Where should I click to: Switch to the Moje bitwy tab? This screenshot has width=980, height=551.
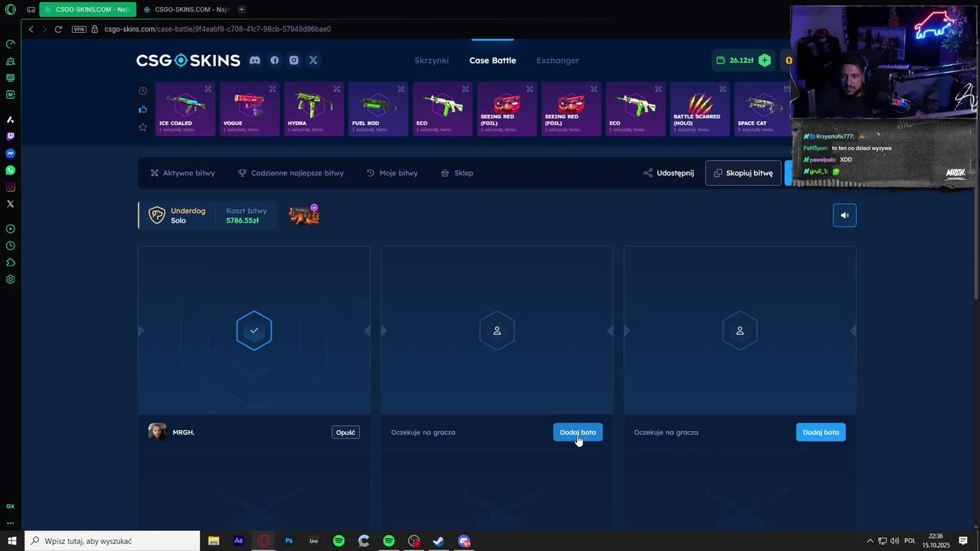point(392,173)
